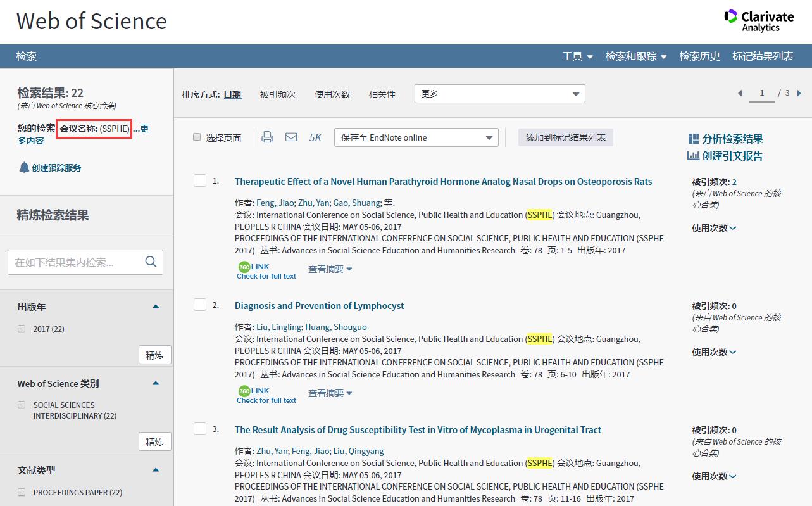
Task: Collapse the 出版年 filter section
Action: point(156,307)
